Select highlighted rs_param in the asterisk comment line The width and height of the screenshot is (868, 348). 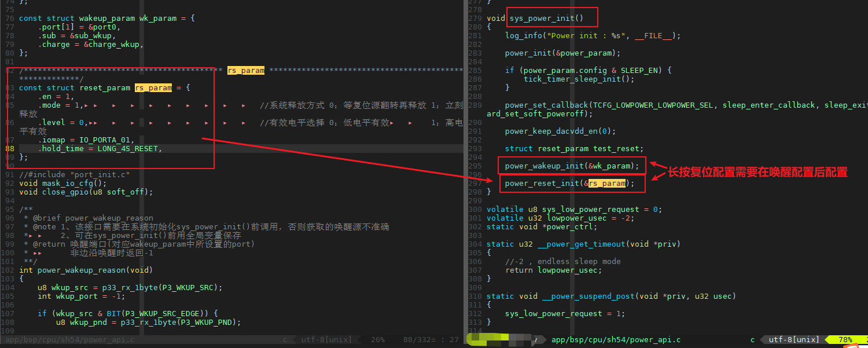246,71
